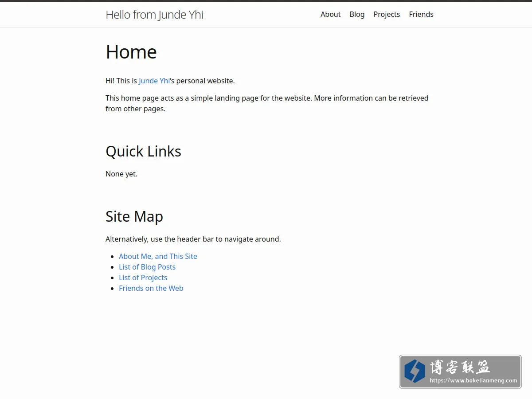
Task: Click the site title Hello from Junde Yhi
Action: click(154, 15)
